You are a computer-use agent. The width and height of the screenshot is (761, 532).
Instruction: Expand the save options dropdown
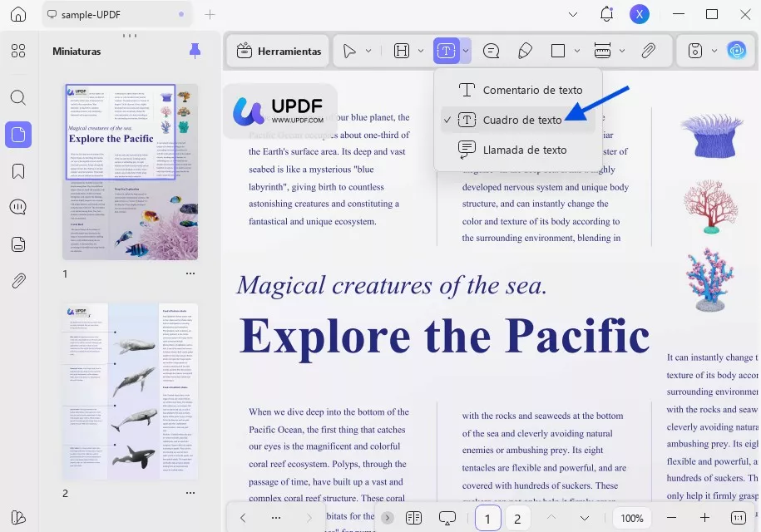point(714,51)
